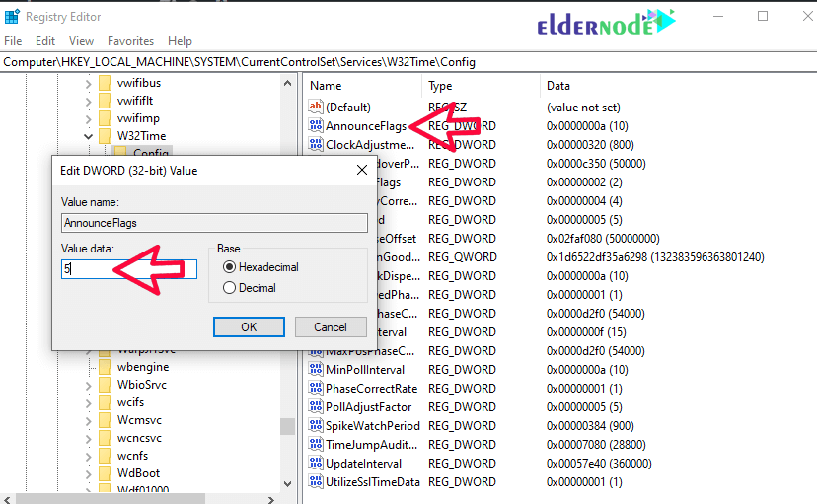Expand the vwifimp tree node

pyautogui.click(x=89, y=118)
